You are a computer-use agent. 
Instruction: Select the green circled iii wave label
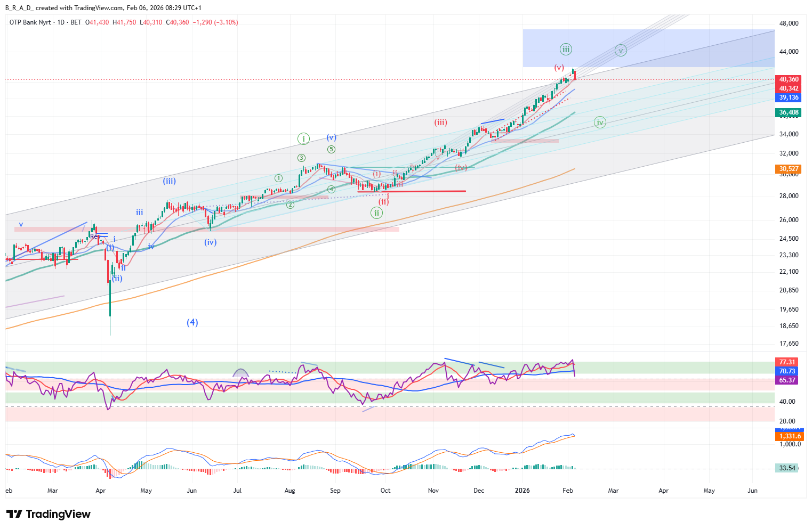click(566, 50)
